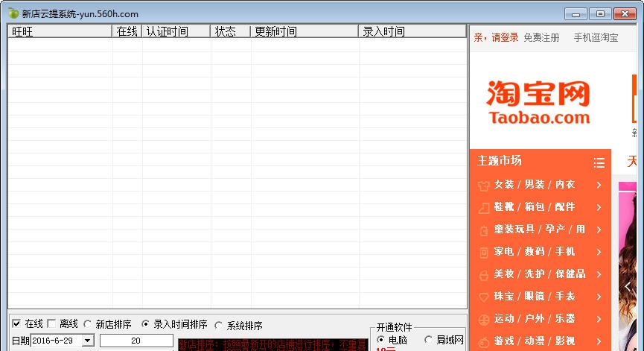Click the promotional banner image of woman
This screenshot has width=644, height=351.
tap(628, 266)
